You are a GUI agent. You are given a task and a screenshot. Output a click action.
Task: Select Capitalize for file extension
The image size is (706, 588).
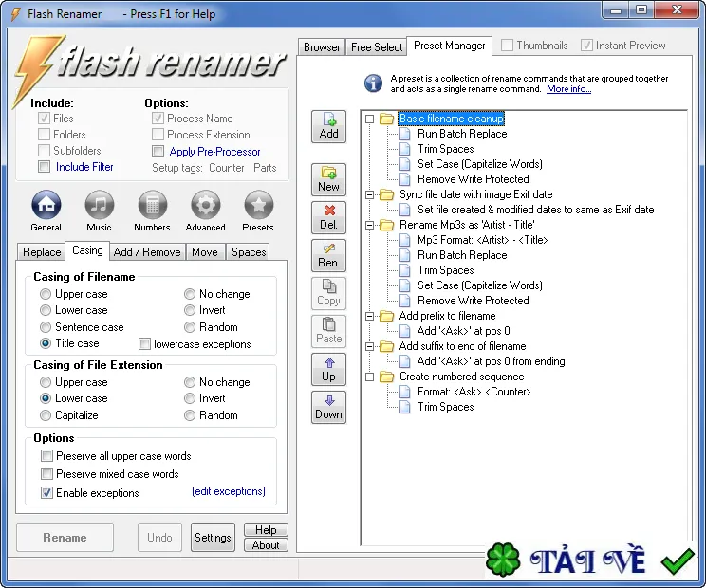point(45,415)
